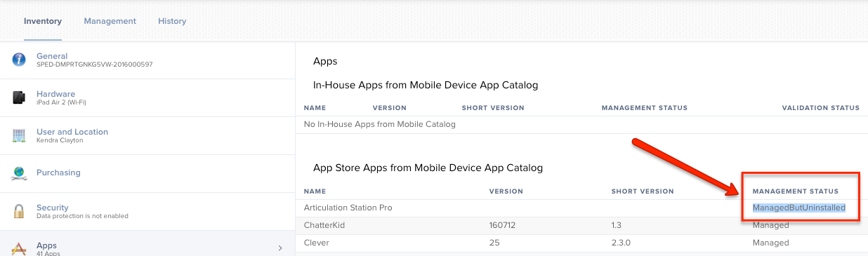
Task: Click the User and Location building icon
Action: pyautogui.click(x=19, y=135)
